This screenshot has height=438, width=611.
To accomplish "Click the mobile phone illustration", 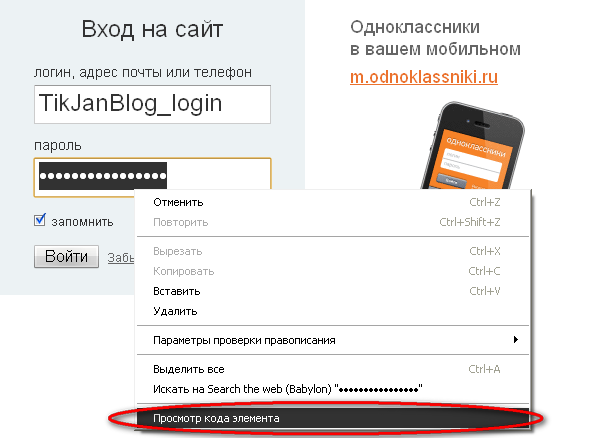I will point(473,146).
